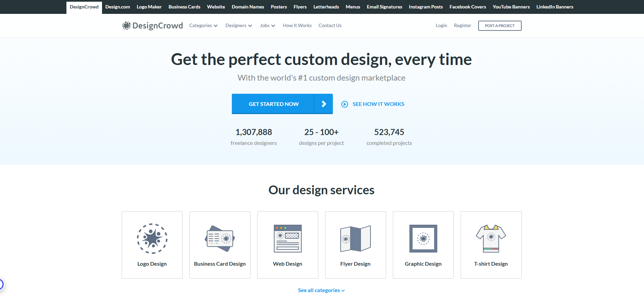Open the Business Card Design category icon

click(220, 239)
